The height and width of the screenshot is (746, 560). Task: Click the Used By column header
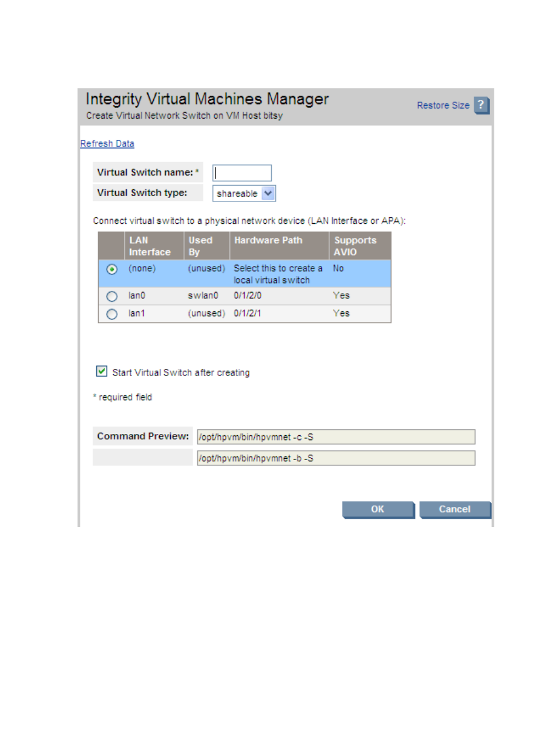207,246
